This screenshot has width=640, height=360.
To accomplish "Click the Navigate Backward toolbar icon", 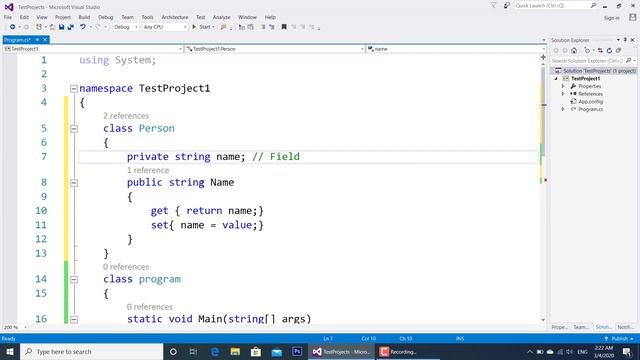I will (12, 27).
